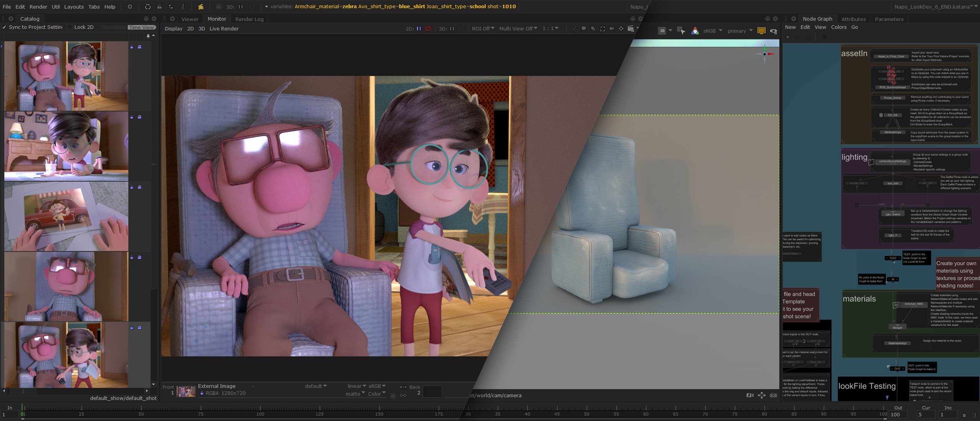Click the eye visibility icon in Viewer toolbar

774,31
